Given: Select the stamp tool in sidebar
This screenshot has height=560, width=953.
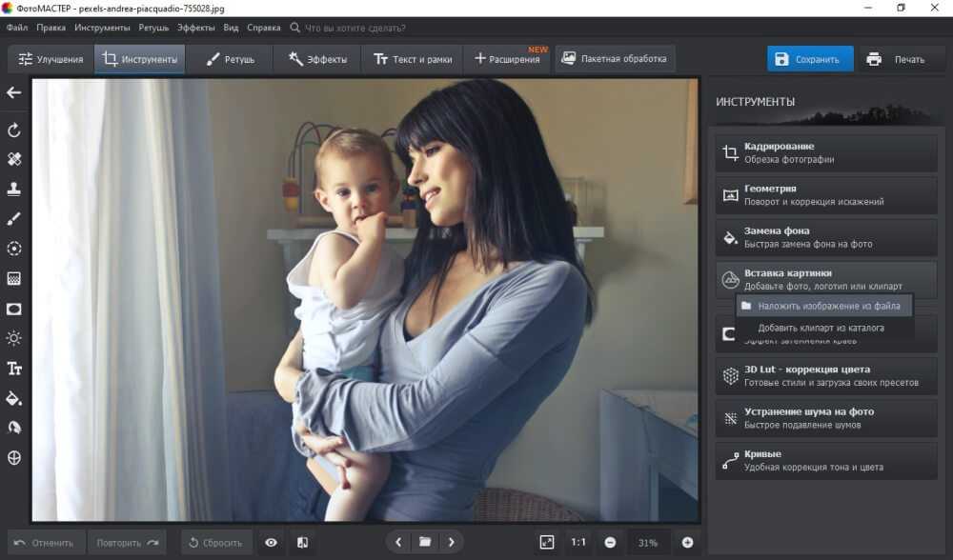Looking at the screenshot, I should point(14,189).
